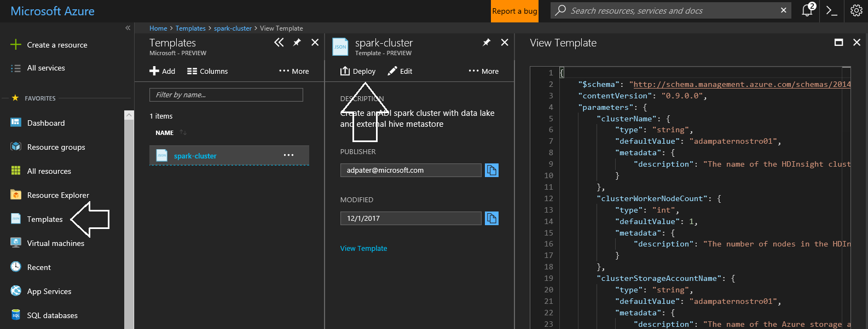Open More in the spark-cluster toolbar
The image size is (868, 329).
pyautogui.click(x=484, y=71)
